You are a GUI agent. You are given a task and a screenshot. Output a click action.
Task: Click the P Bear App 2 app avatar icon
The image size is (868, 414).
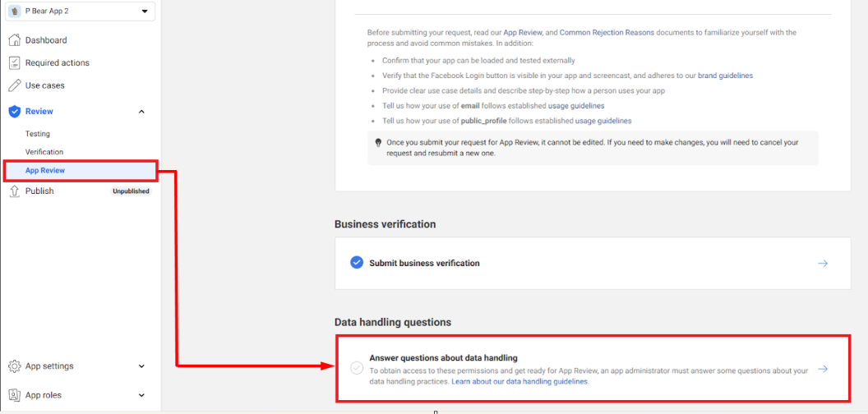(x=15, y=11)
